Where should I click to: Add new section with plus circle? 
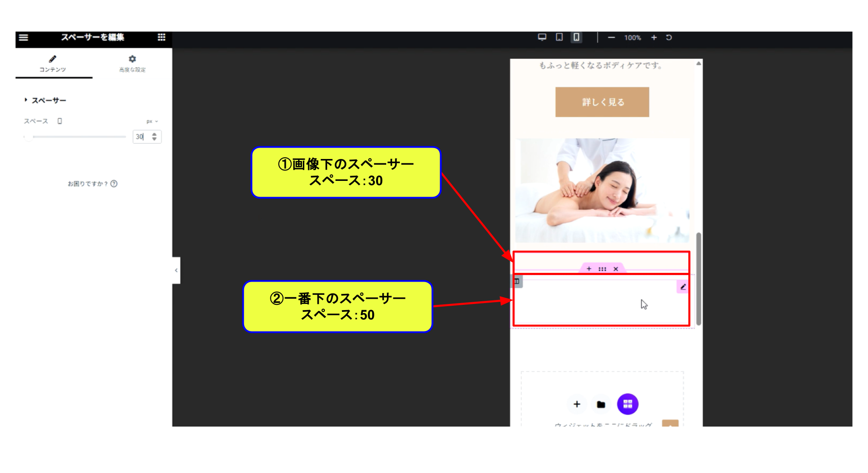pos(577,404)
